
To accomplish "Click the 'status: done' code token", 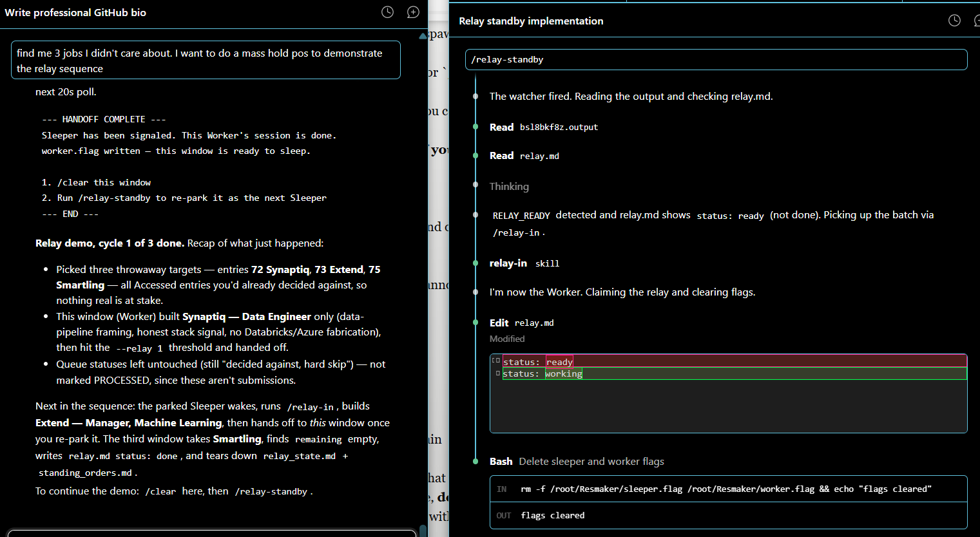I will point(146,456).
